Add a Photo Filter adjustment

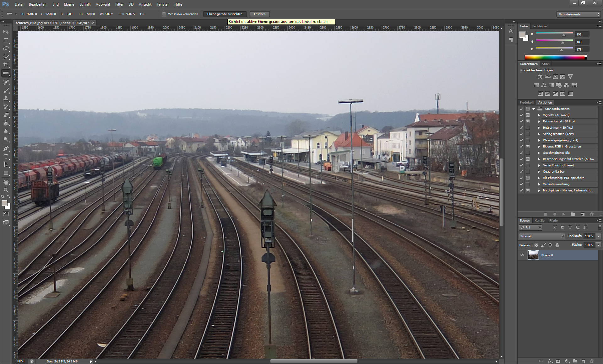(559, 85)
